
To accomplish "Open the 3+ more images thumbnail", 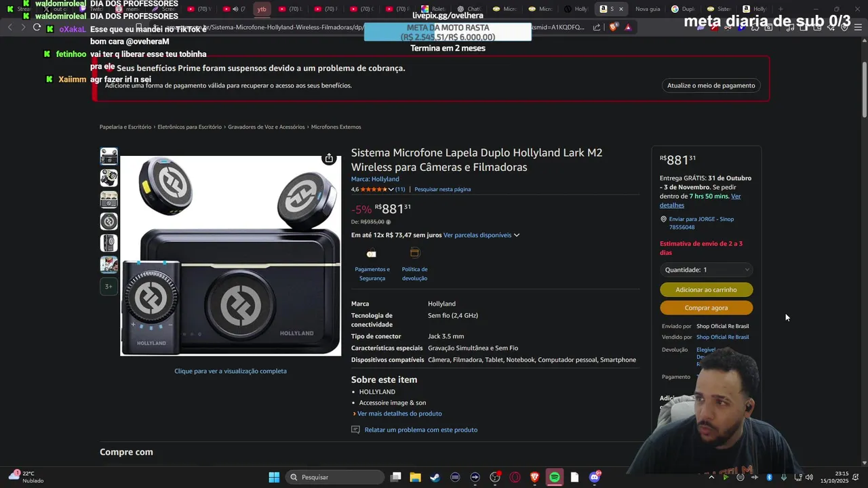I will (x=108, y=287).
